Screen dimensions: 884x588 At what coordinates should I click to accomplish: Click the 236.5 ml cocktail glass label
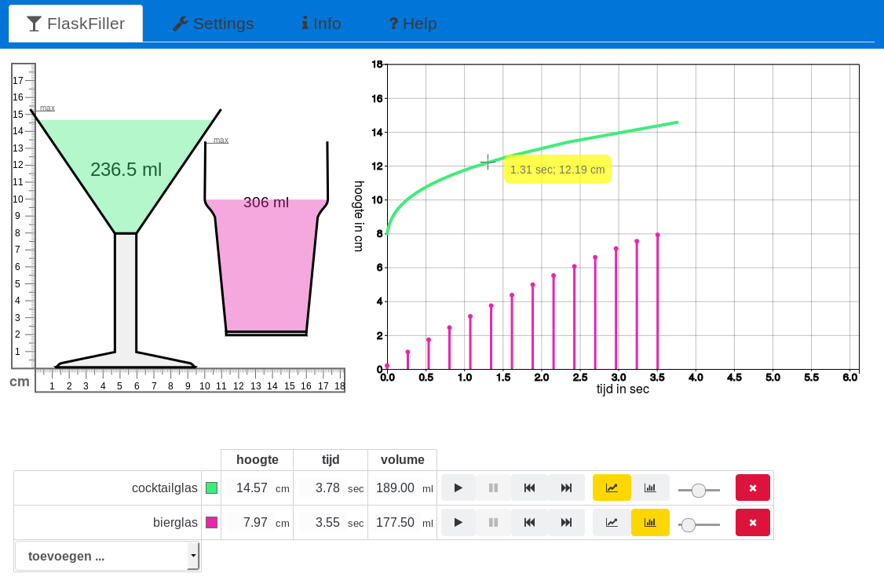126,169
